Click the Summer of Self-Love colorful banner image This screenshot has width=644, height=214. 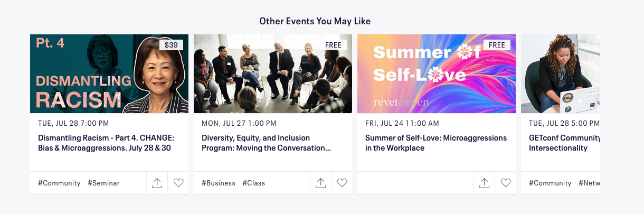tap(437, 74)
